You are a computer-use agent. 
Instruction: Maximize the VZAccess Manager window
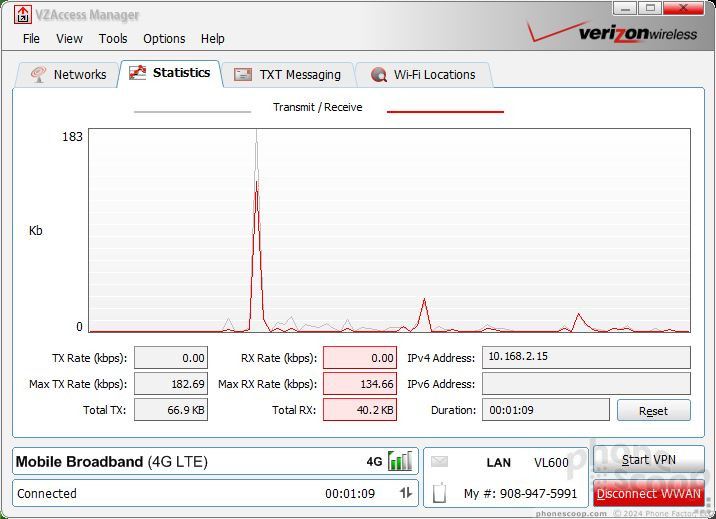pos(650,8)
